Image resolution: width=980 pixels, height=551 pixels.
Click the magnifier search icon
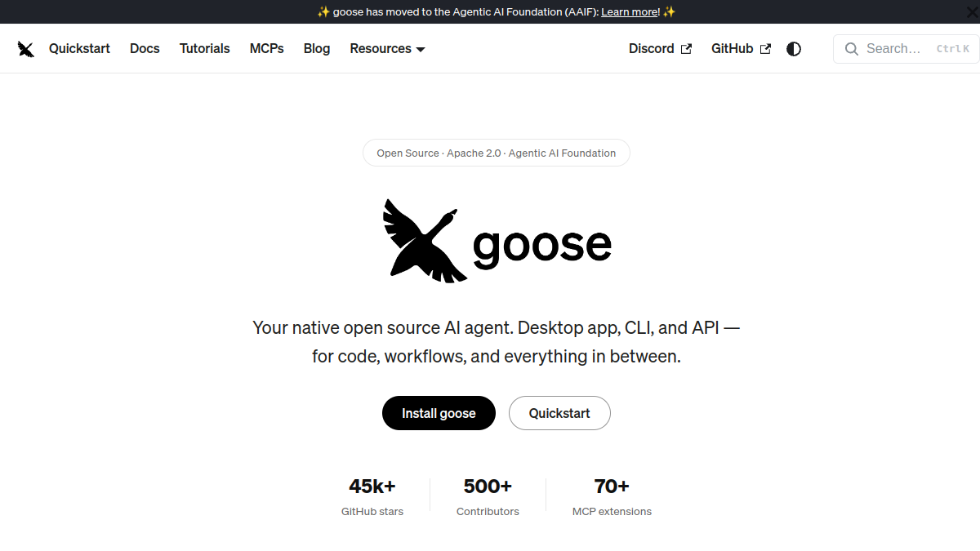[x=852, y=49]
